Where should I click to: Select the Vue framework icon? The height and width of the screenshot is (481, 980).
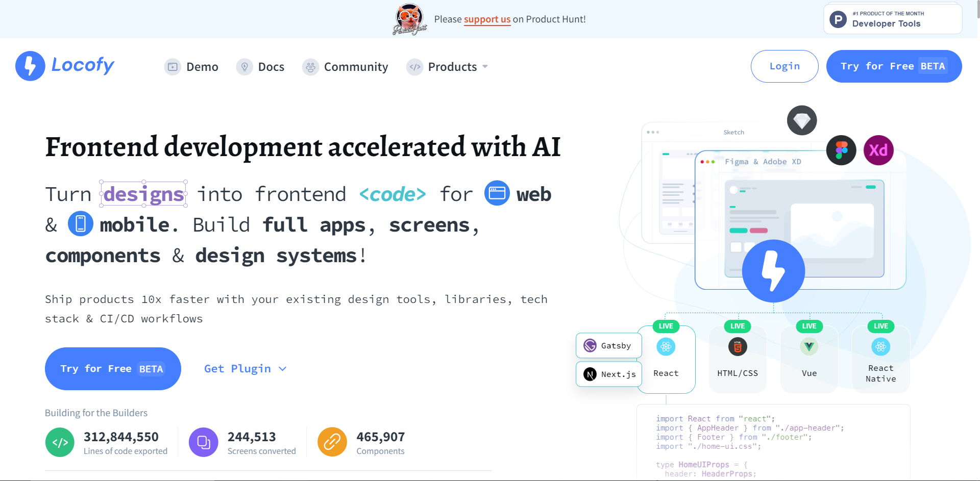click(808, 346)
